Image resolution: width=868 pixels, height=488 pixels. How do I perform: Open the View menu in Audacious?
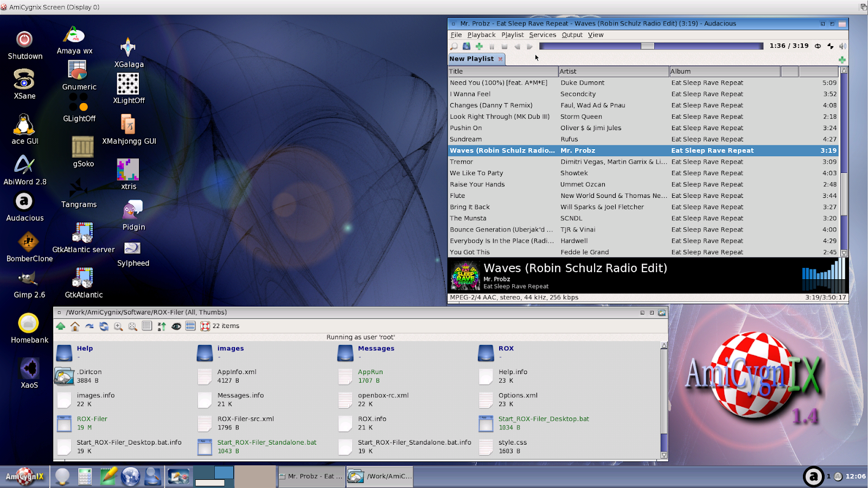tap(596, 35)
